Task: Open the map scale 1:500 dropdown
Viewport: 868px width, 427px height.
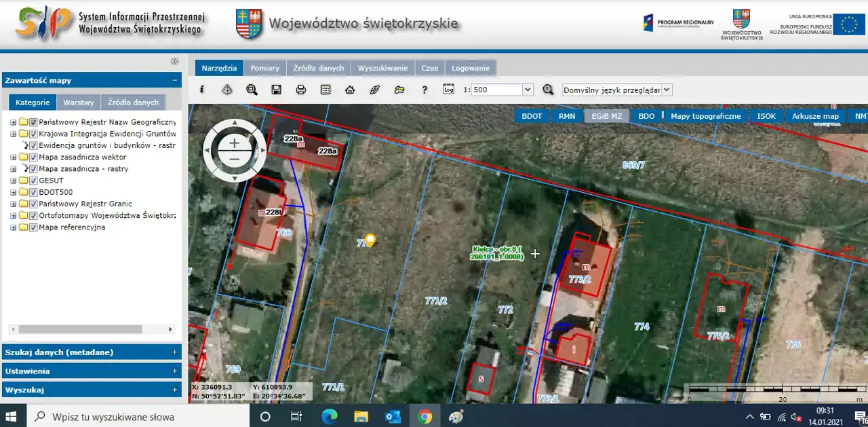Action: click(x=528, y=90)
